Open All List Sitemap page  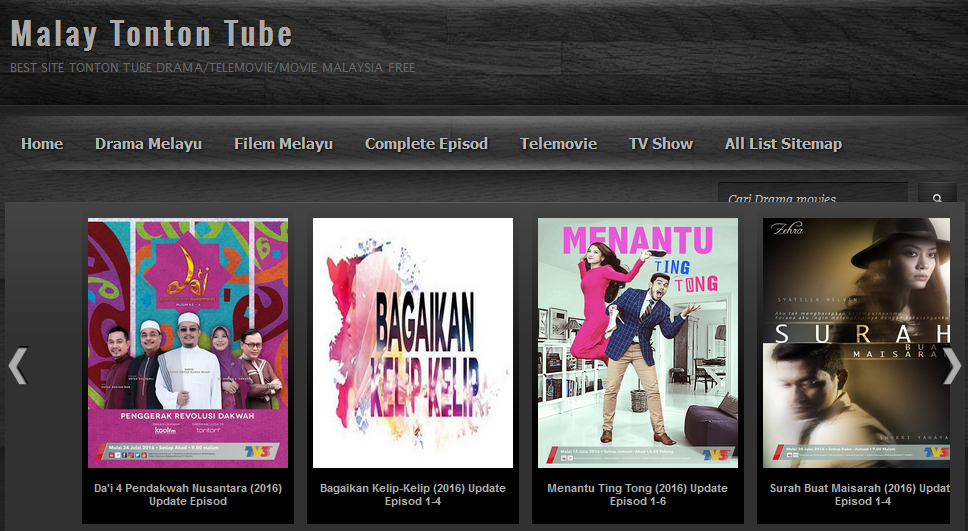pos(783,144)
